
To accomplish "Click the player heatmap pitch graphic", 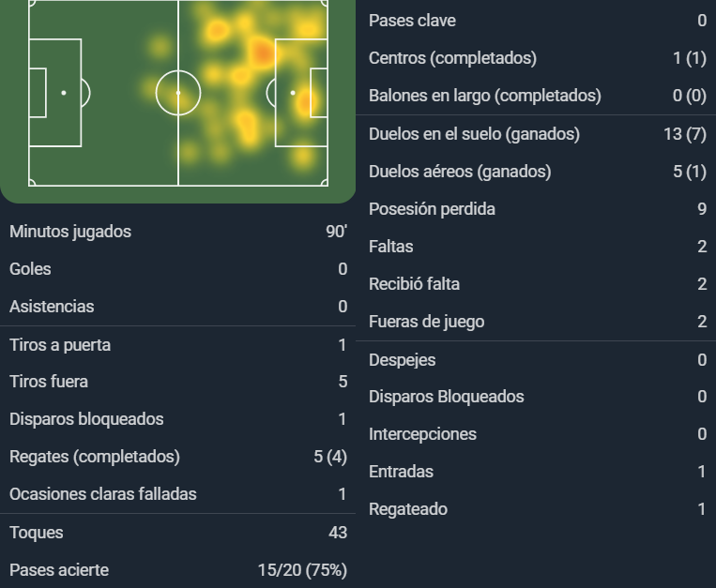I will [178, 93].
